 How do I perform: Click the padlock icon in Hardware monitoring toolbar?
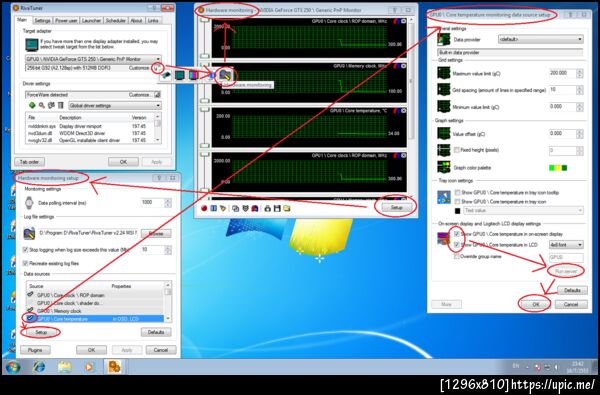[267, 208]
